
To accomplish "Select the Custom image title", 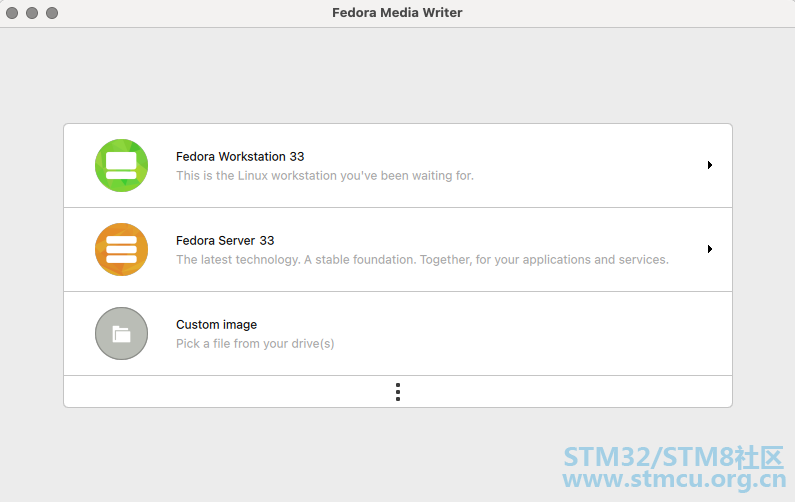I will click(x=216, y=325).
